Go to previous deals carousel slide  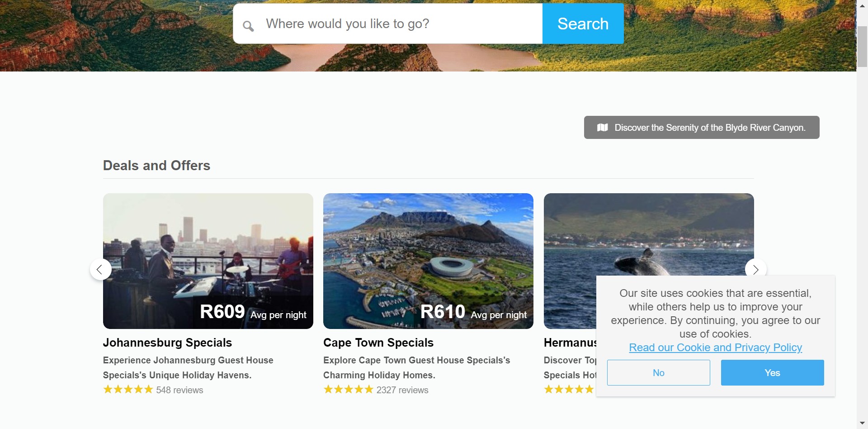[100, 270]
